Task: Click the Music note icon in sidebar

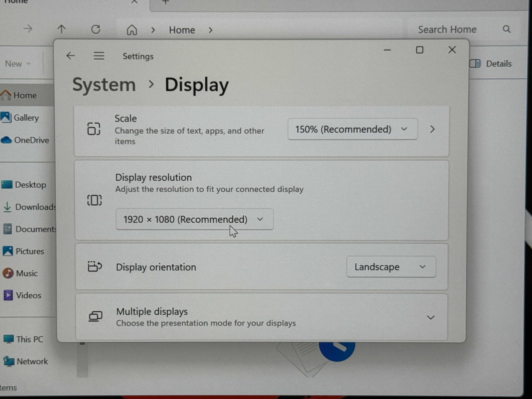Action: (x=8, y=273)
